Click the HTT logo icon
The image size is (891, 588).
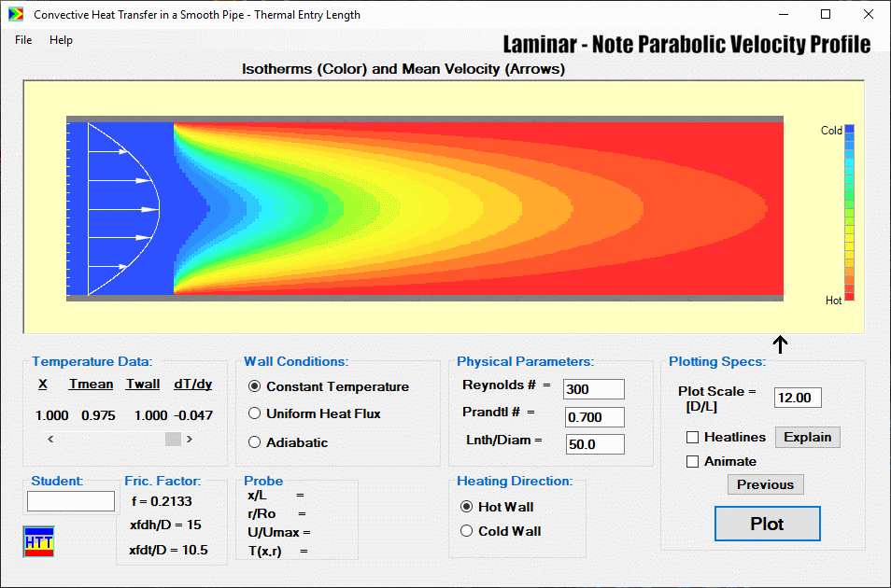pos(37,541)
